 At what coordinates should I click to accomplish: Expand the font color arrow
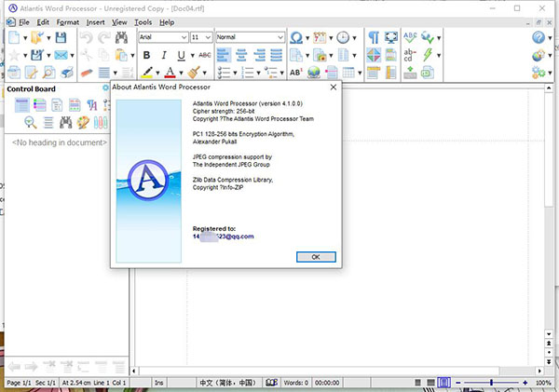click(181, 73)
